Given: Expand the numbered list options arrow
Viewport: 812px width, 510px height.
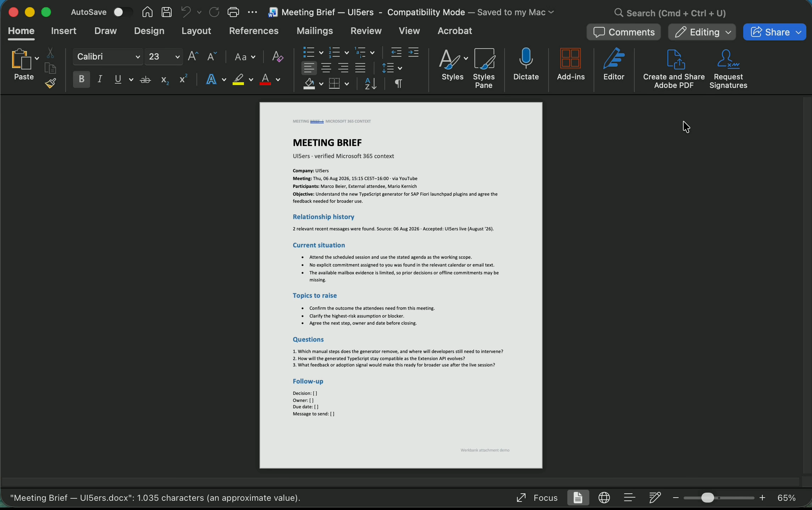Looking at the screenshot, I should [x=347, y=53].
